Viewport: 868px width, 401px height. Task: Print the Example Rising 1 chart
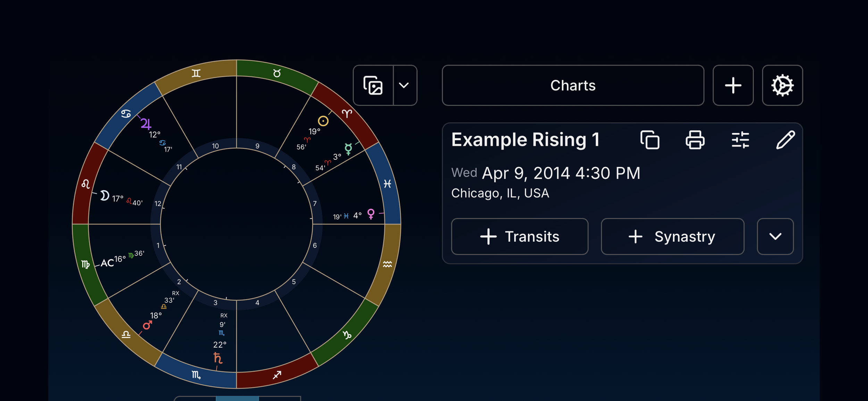[x=695, y=140]
